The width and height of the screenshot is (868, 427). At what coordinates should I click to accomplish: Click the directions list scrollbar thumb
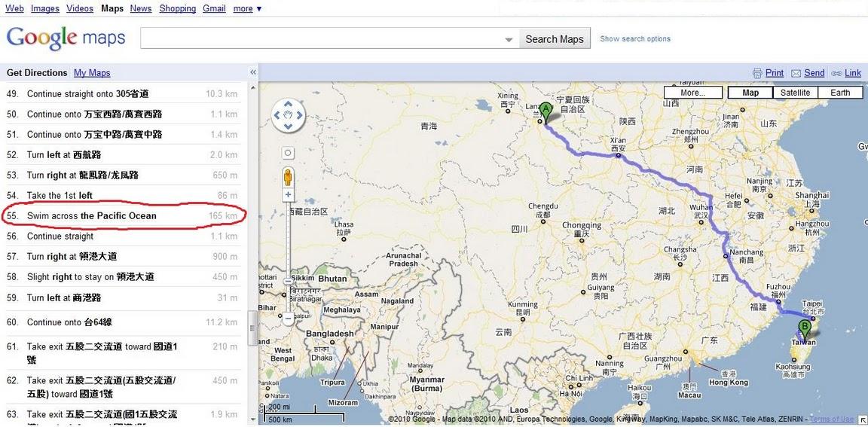(x=253, y=328)
